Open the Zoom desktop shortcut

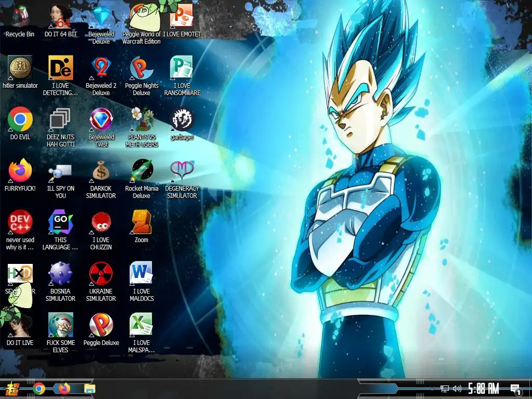[142, 222]
